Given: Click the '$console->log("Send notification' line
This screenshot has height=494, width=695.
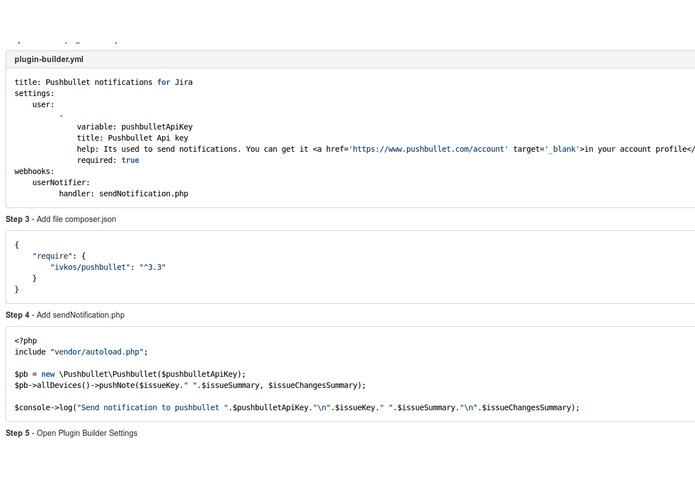Looking at the screenshot, I should [297, 407].
